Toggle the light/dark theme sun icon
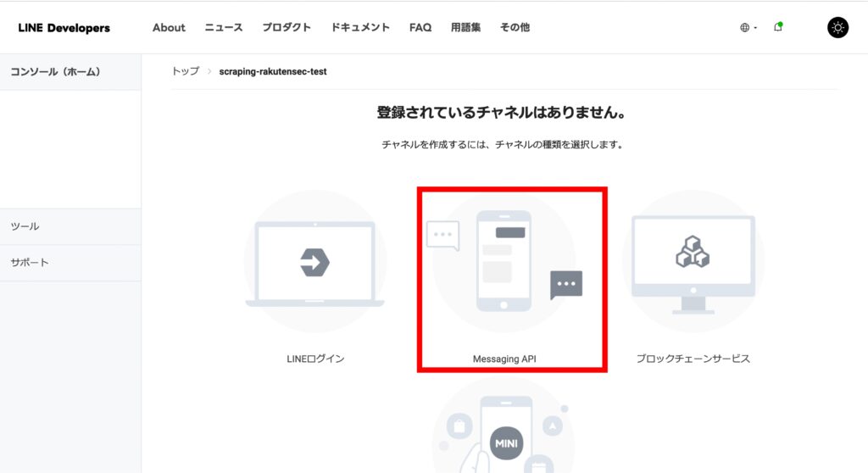Screen dimensions: 868x473 (837, 27)
